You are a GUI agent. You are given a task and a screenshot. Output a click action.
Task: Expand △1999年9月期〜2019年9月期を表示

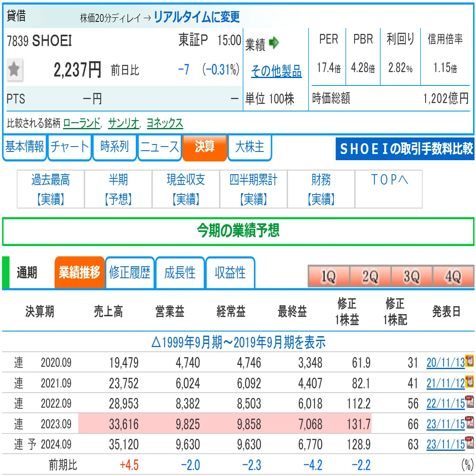click(x=238, y=342)
